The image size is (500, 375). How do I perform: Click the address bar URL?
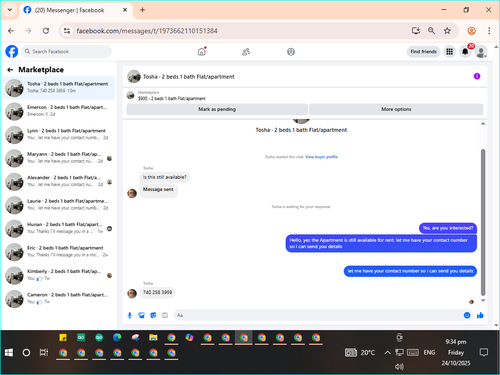click(147, 31)
